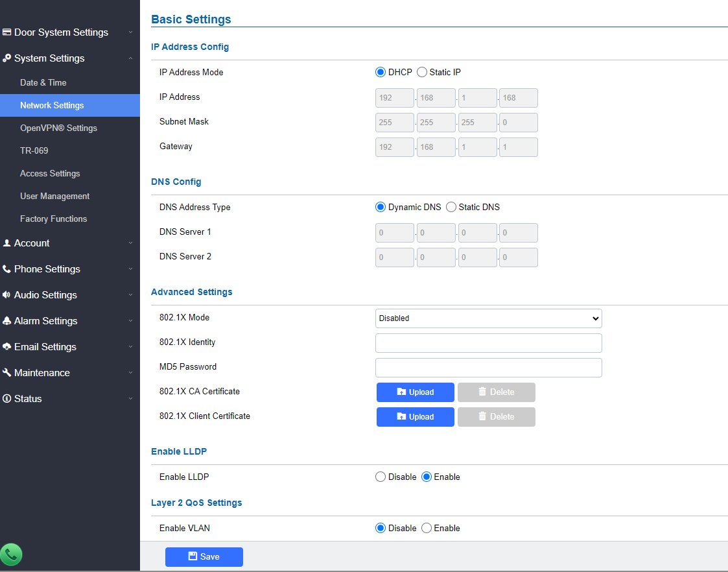The height and width of the screenshot is (572, 728).
Task: Expand the Status section chevron
Action: tap(130, 399)
